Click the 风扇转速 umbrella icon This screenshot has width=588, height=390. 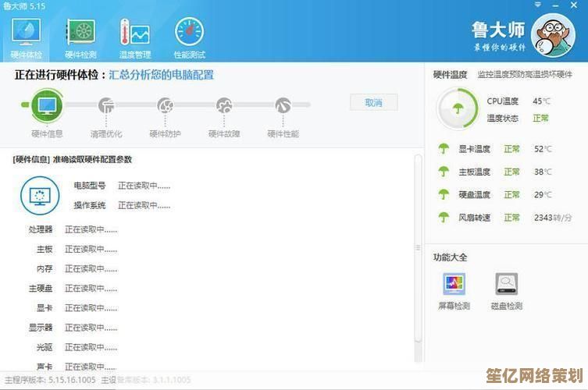pyautogui.click(x=444, y=217)
